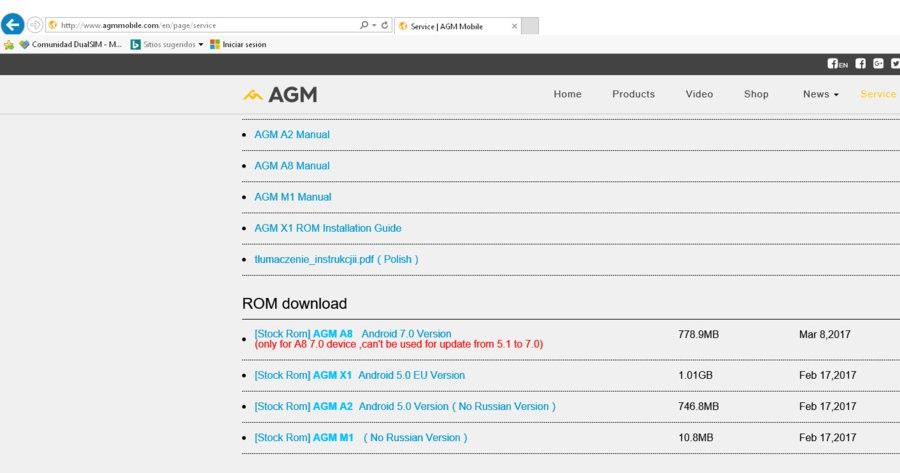Click the 1.01GB file size text
900x473 pixels.
click(x=696, y=375)
